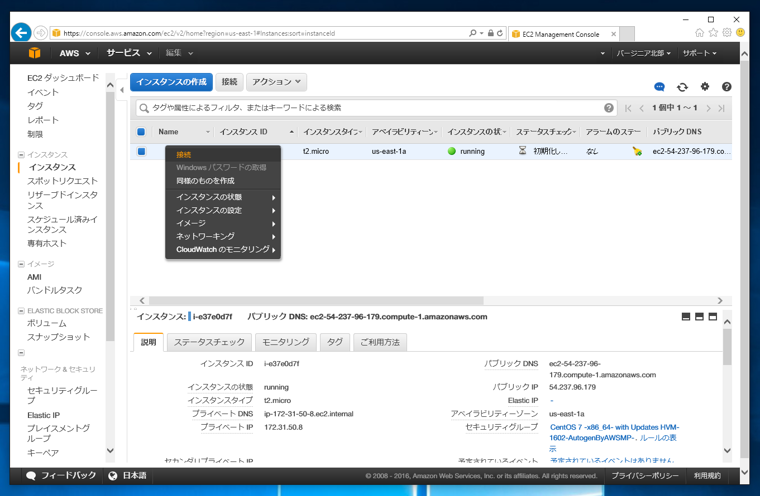Viewport: 760px width, 496px height.
Task: Click the browser back arrow button
Action: pyautogui.click(x=21, y=33)
